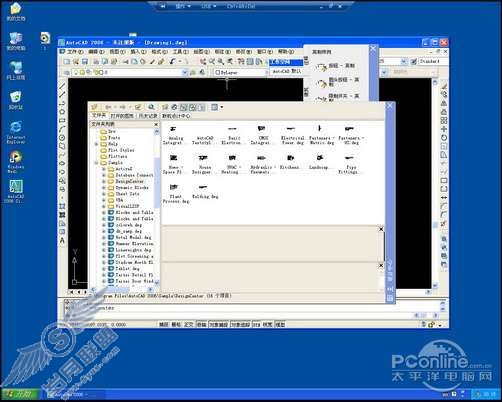
Task: Select Kitchens drawing thumbnail
Action: point(290,162)
